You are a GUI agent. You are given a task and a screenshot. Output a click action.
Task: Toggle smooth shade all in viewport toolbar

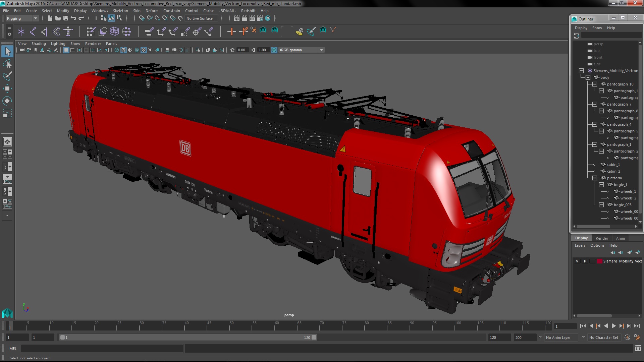click(x=123, y=50)
